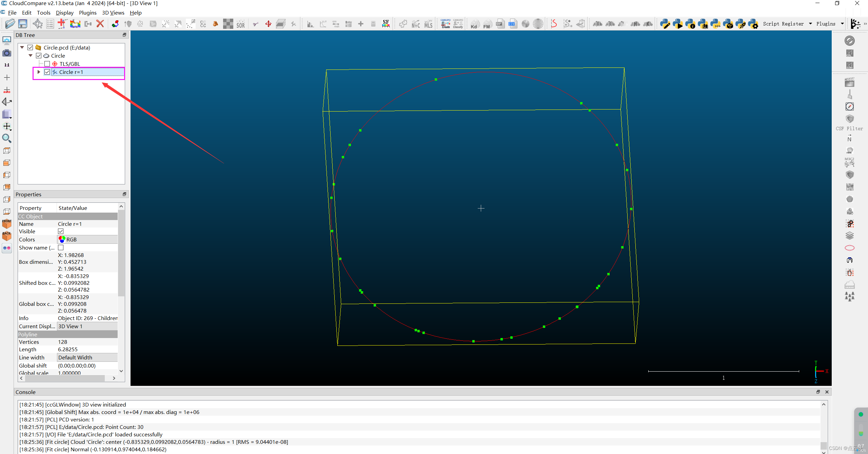Set BACK view cube icon
Viewport: 868px width, 454px height.
point(7,236)
